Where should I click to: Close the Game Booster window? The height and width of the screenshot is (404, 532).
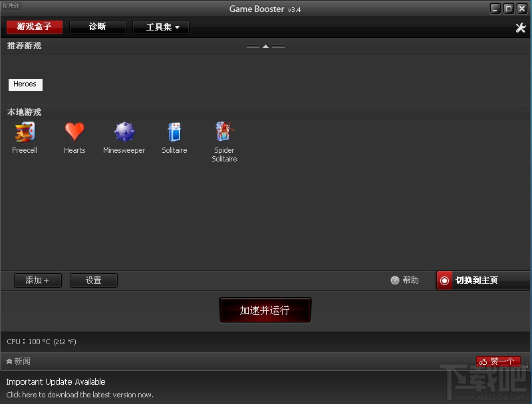(x=521, y=9)
